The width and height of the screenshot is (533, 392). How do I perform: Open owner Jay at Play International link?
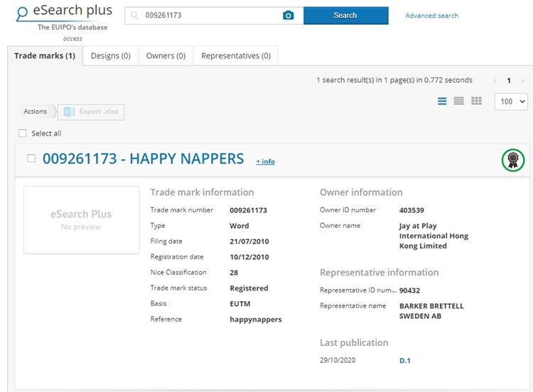[x=434, y=236]
